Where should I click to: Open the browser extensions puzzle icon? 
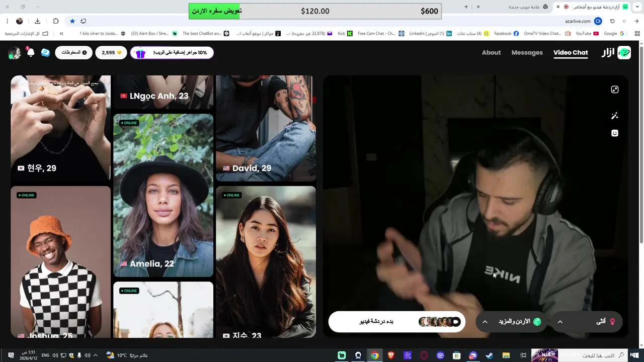point(56,21)
